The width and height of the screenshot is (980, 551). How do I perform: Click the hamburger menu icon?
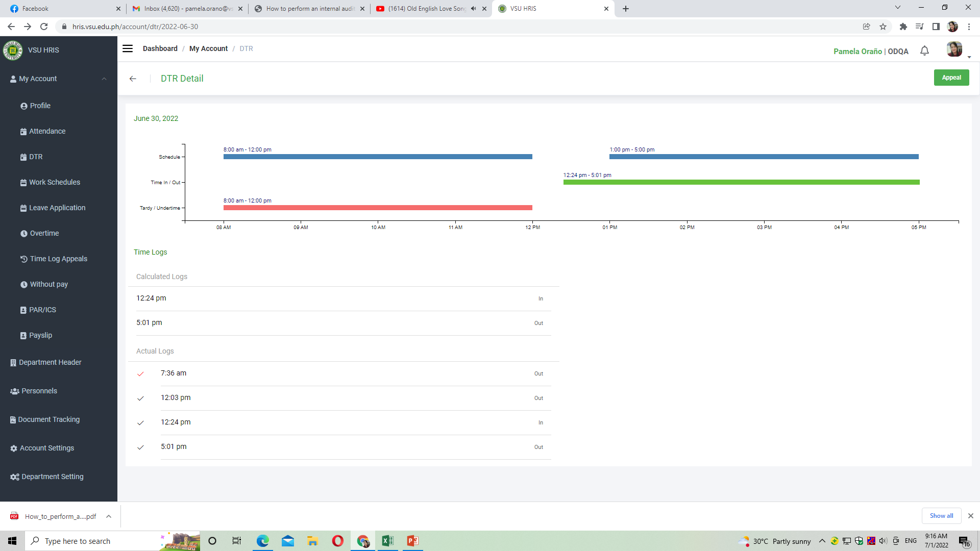click(x=128, y=48)
